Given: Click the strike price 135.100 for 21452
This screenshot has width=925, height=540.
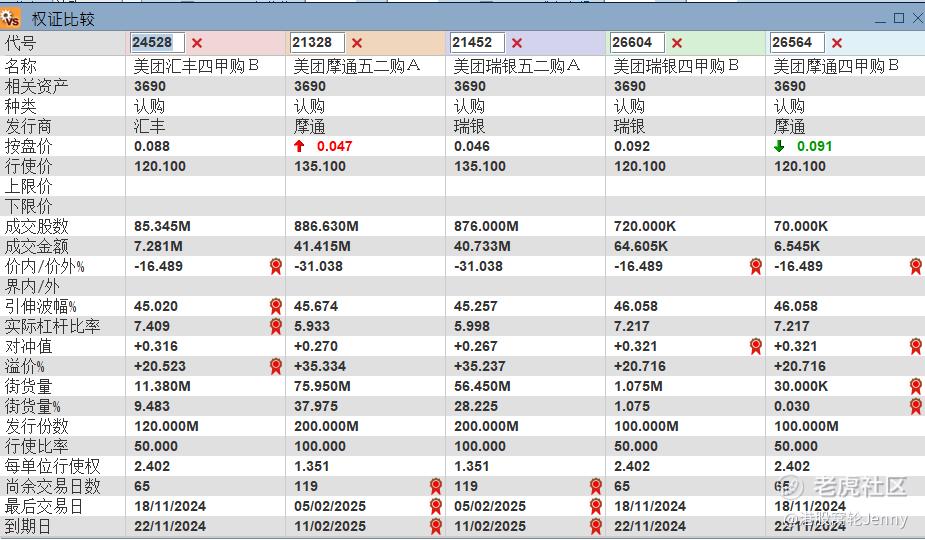Looking at the screenshot, I should pyautogui.click(x=480, y=166).
